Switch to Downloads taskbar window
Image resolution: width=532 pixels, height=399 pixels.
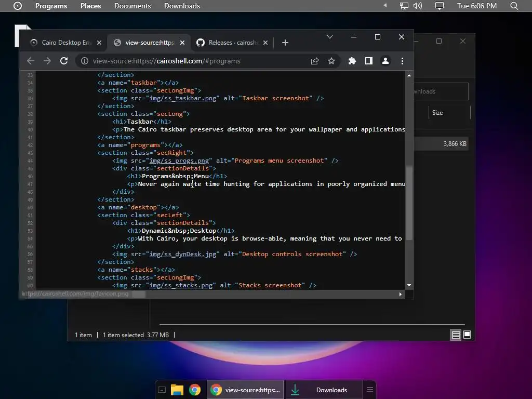click(324, 390)
